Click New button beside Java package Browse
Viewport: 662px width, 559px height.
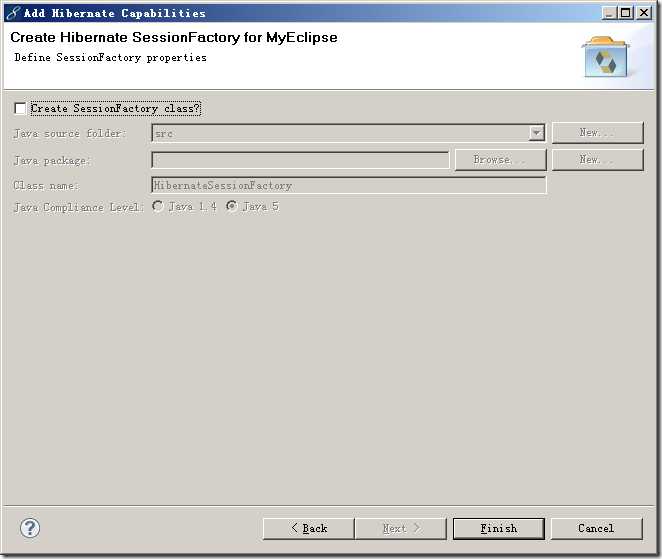click(597, 160)
